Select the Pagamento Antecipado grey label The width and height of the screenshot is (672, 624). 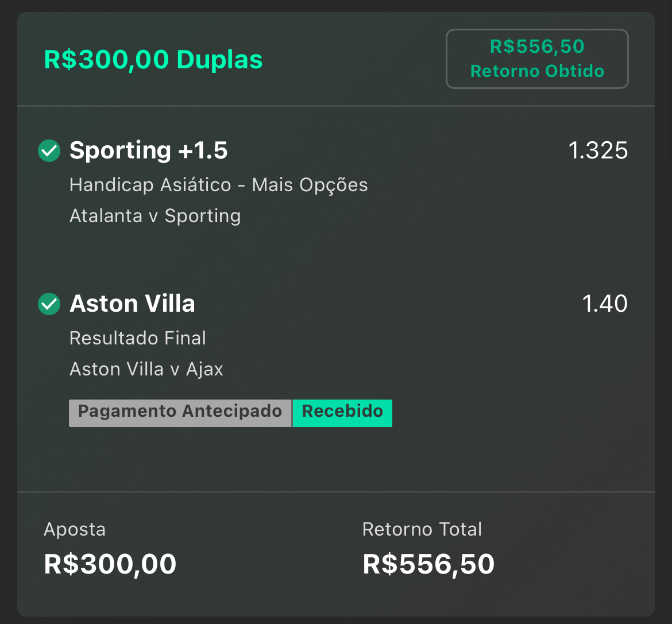coord(180,413)
